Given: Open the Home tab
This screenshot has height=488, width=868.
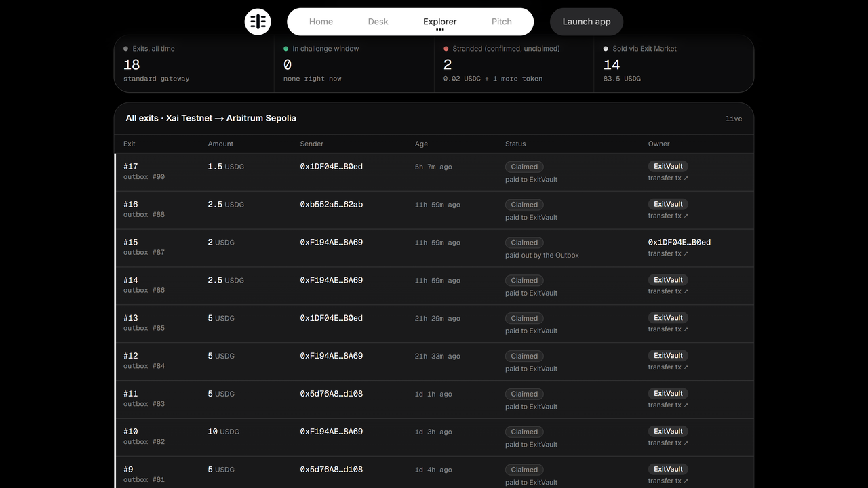Looking at the screenshot, I should [321, 22].
